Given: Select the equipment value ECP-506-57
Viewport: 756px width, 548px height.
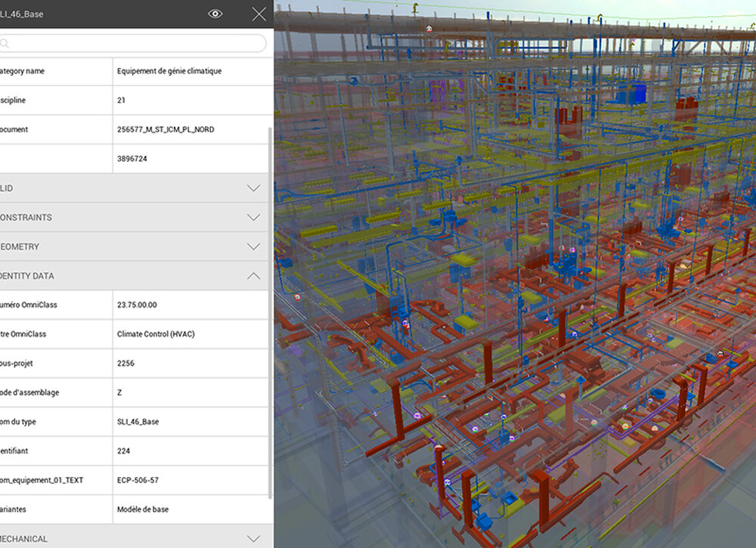Looking at the screenshot, I should (136, 480).
